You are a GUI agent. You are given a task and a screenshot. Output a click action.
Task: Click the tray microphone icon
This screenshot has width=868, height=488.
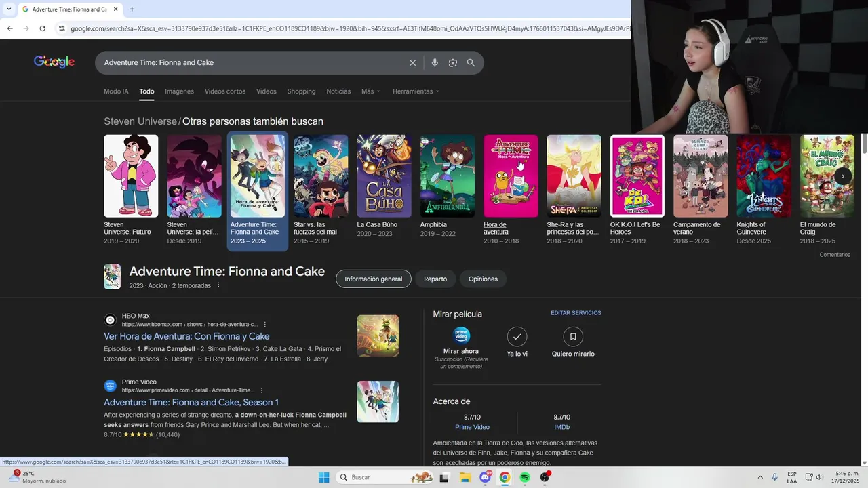775,477
